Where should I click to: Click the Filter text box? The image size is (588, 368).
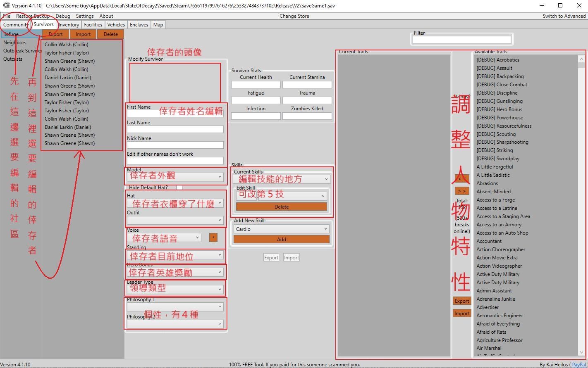pos(462,40)
